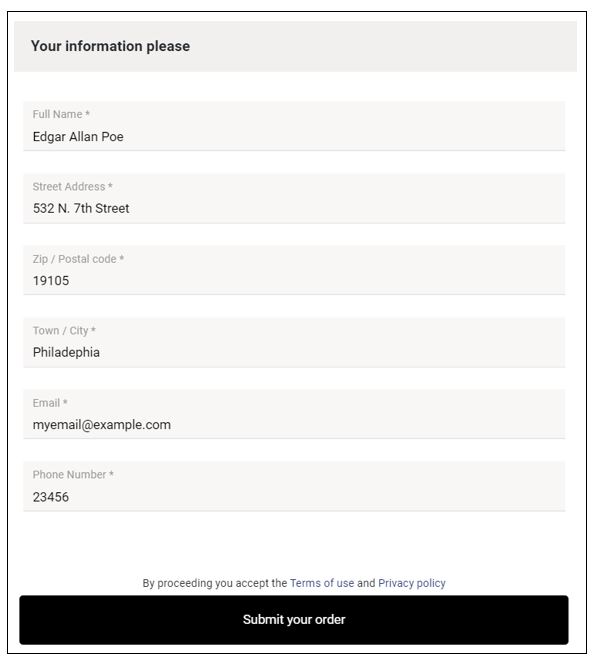Open the Privacy policy link
This screenshot has height=665, width=596.
[x=412, y=583]
